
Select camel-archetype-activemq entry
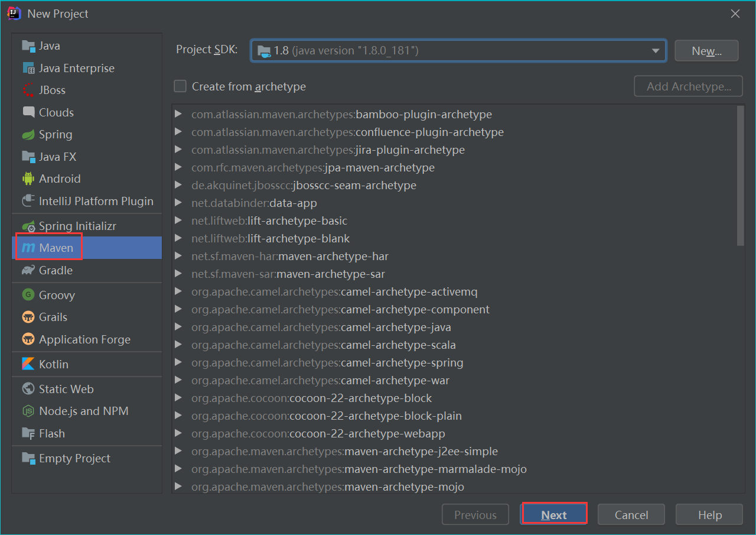click(x=334, y=291)
